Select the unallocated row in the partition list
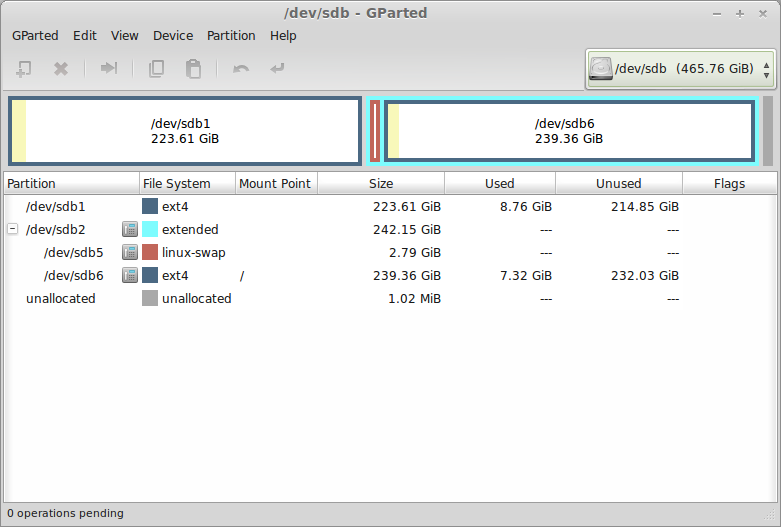This screenshot has height=527, width=781. [x=61, y=298]
